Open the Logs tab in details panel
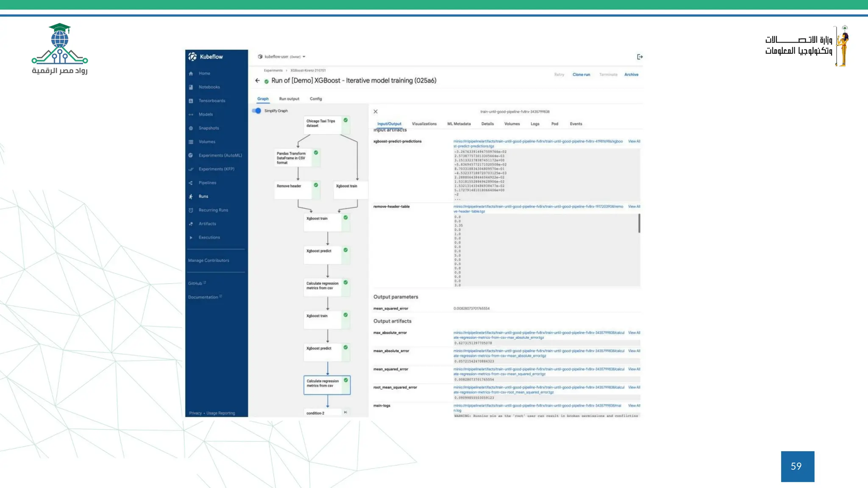The height and width of the screenshot is (488, 868). [535, 124]
